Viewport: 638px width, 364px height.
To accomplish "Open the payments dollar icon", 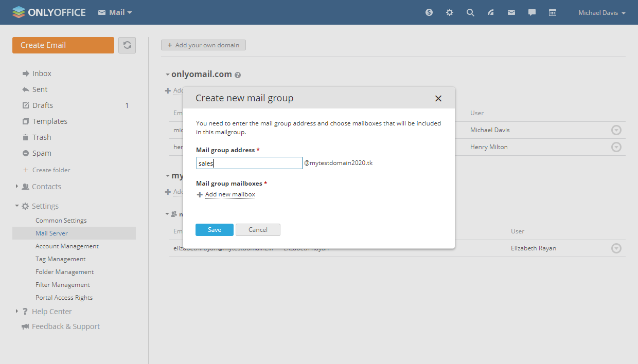I will click(429, 12).
